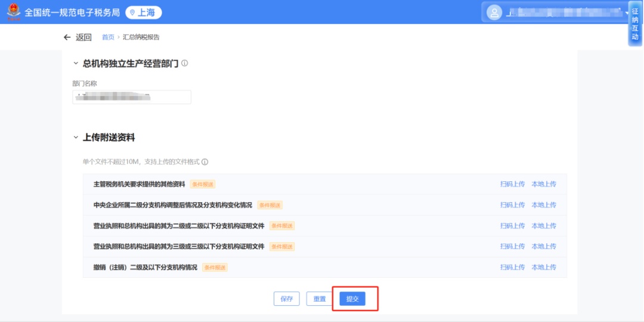Click the 撤销（注销）二级及以下分支机构情况 label
The width and height of the screenshot is (644, 322).
(145, 267)
